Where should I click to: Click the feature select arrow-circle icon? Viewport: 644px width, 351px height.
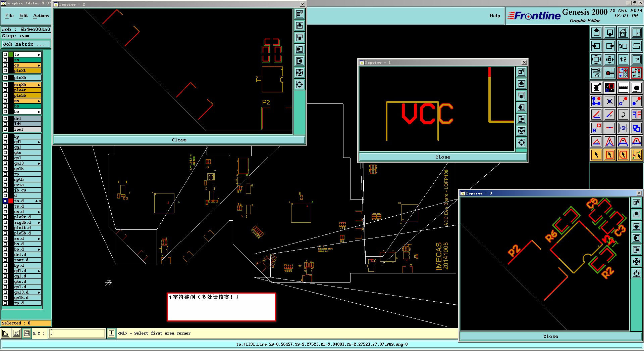click(x=596, y=88)
